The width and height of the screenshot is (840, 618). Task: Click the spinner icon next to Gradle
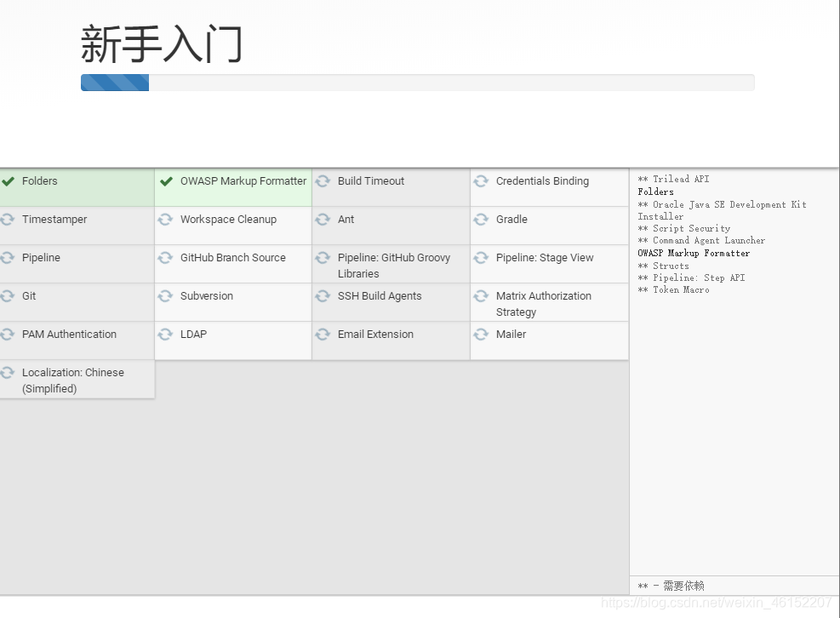481,220
